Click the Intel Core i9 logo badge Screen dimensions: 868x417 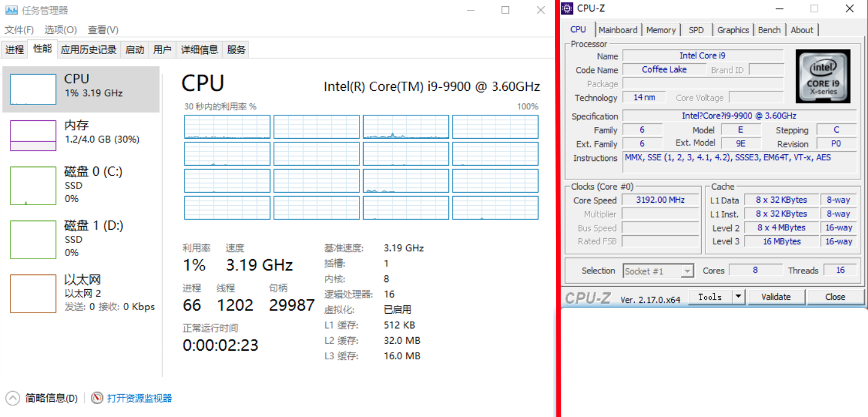click(823, 76)
